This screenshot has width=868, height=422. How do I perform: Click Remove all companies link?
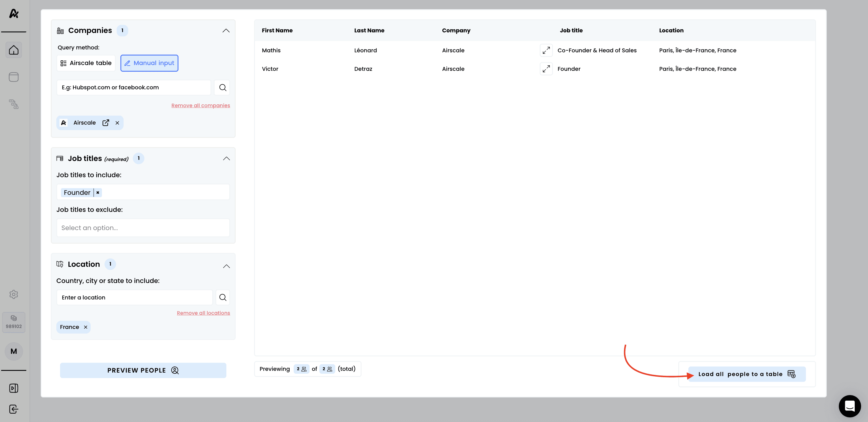click(x=200, y=105)
